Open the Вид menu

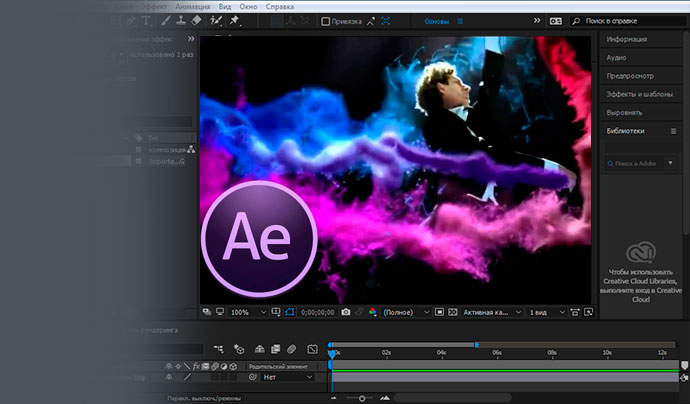(x=224, y=7)
